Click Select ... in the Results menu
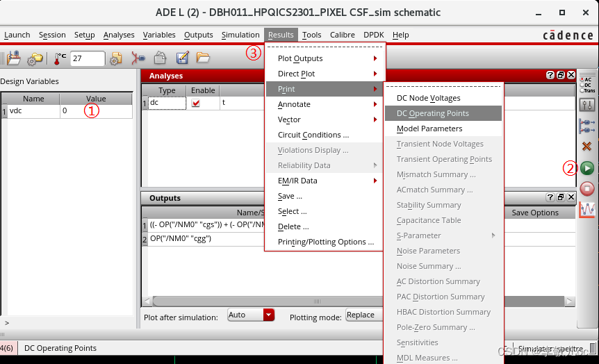599x364 pixels. [325, 211]
